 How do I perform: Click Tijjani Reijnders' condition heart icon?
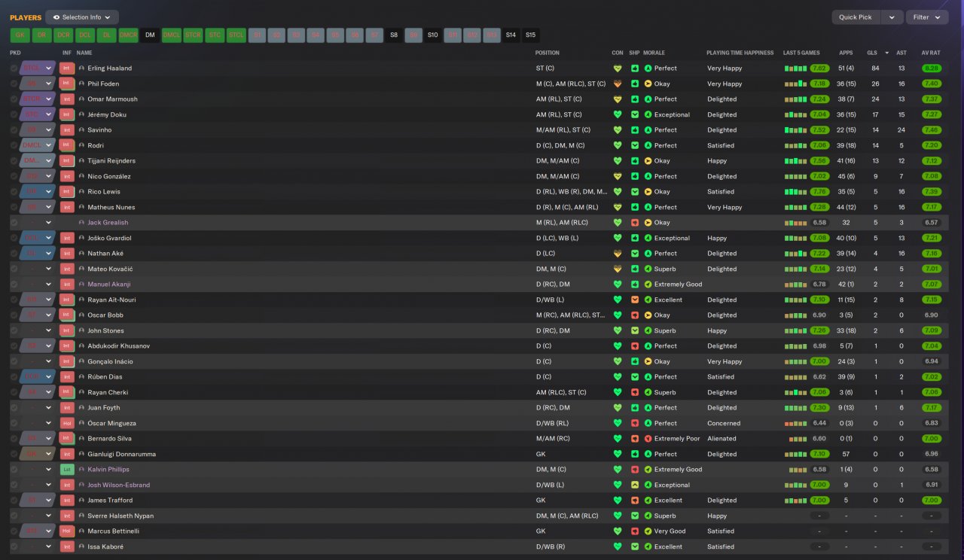(x=618, y=161)
